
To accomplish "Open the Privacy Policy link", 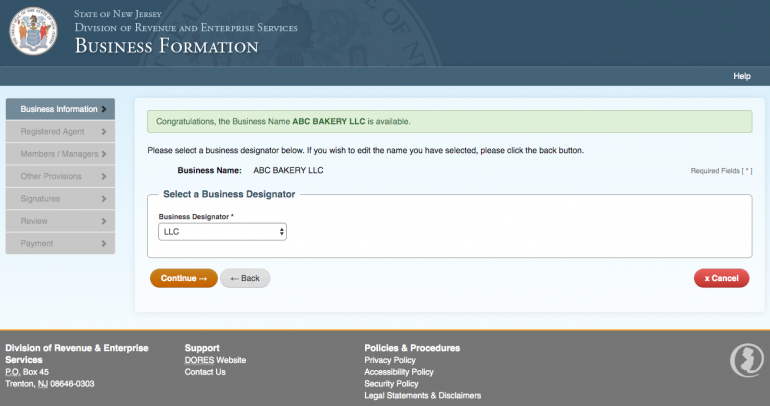I will point(390,360).
